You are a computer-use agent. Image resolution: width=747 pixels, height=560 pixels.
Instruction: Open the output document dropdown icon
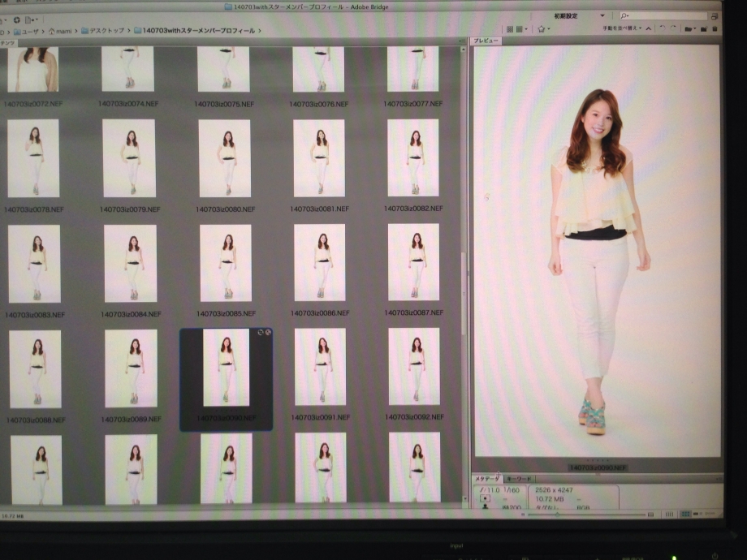point(30,20)
